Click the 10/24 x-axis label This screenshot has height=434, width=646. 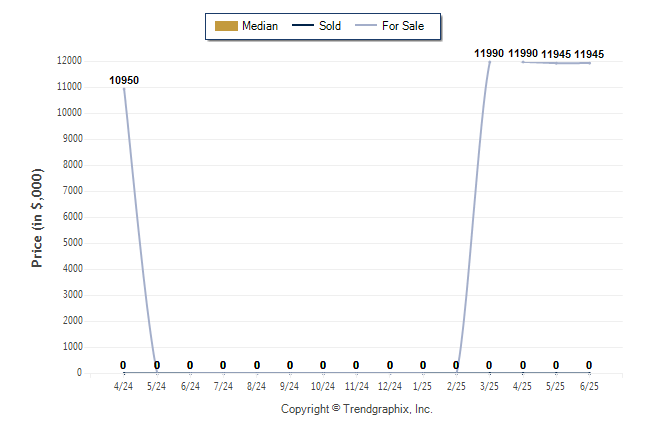[323, 386]
